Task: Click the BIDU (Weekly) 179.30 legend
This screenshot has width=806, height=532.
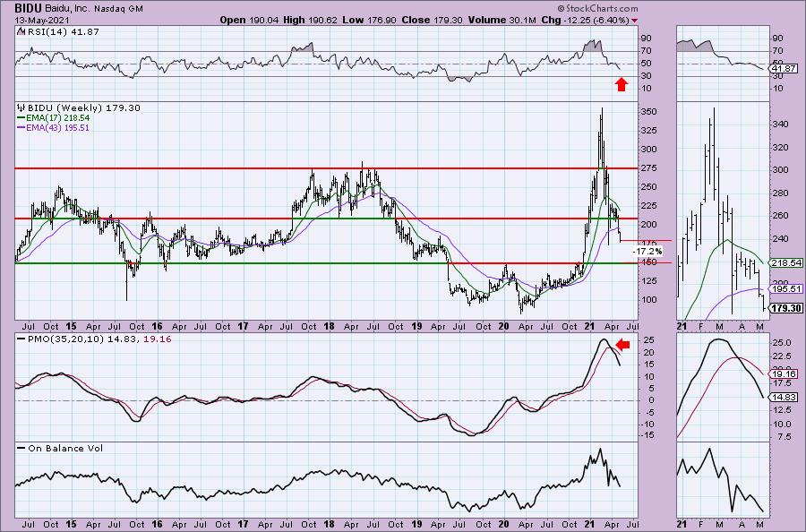Action: point(83,108)
